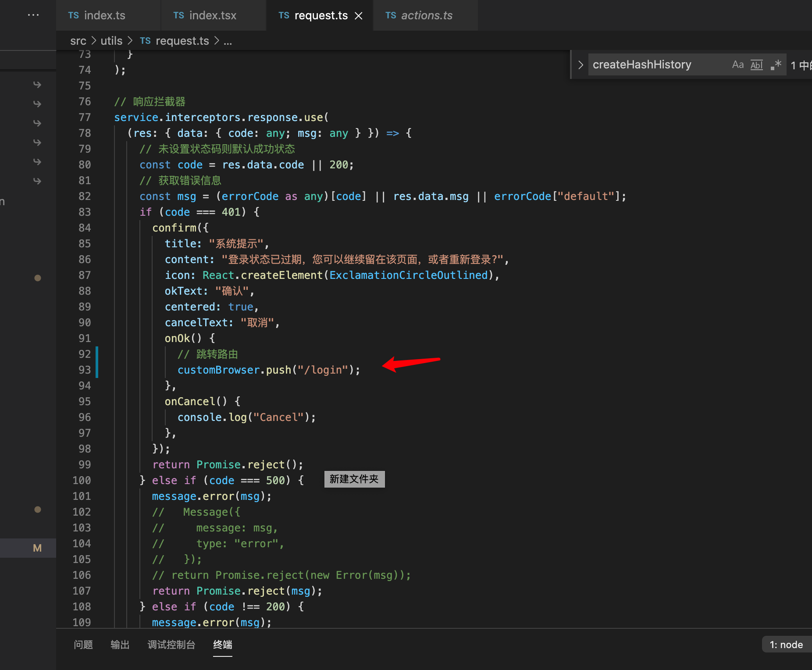Click the third sidebar arrow icon

pyautogui.click(x=37, y=123)
